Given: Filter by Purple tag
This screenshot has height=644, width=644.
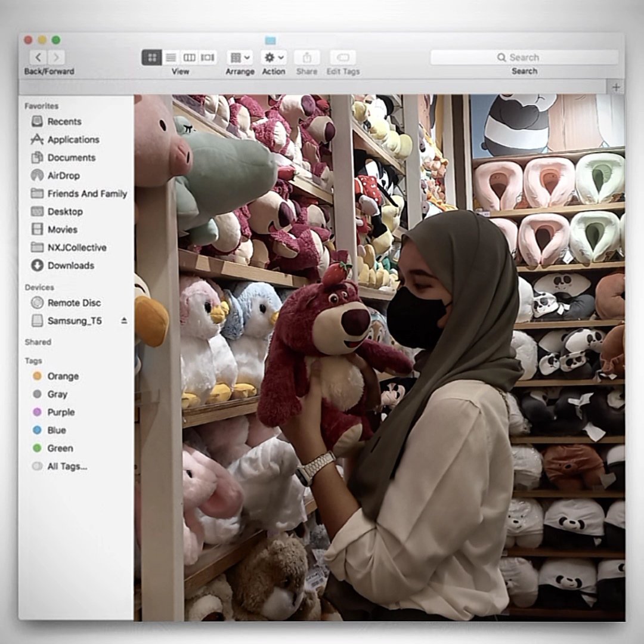Looking at the screenshot, I should point(54,413).
